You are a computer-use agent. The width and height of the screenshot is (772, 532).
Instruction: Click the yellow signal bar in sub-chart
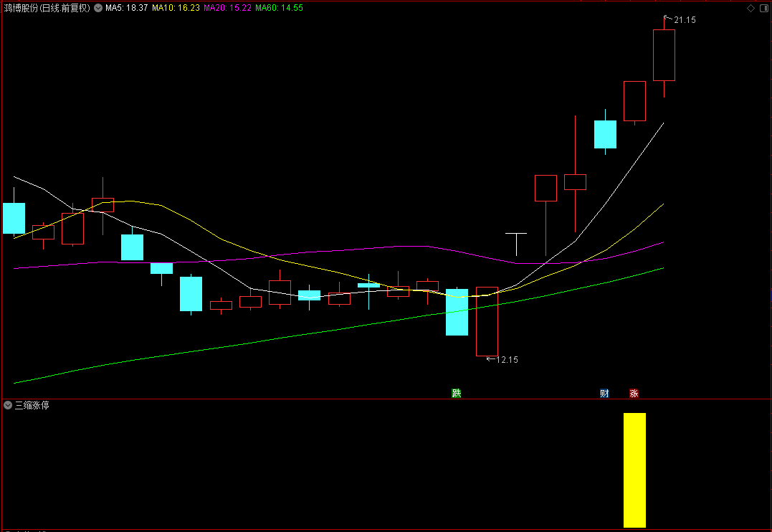point(634,470)
